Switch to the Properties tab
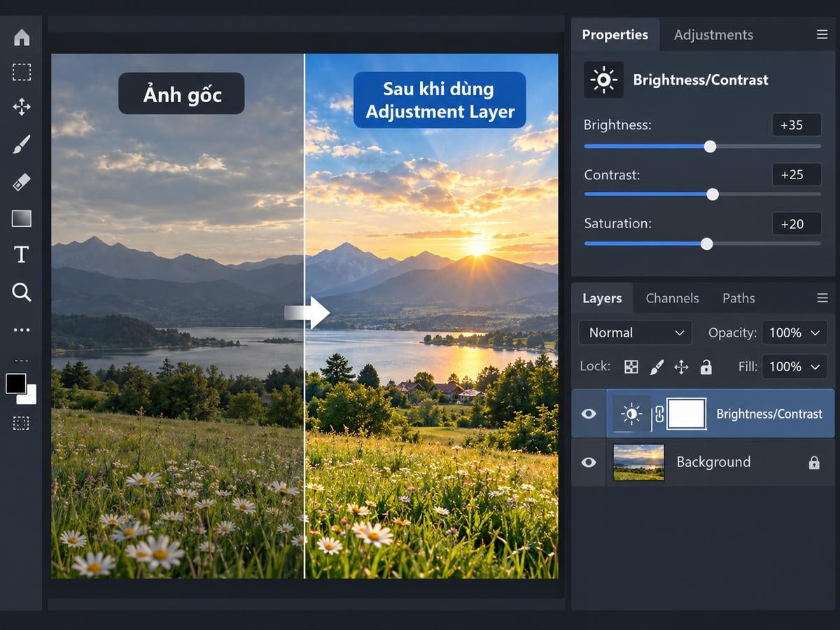 tap(615, 34)
